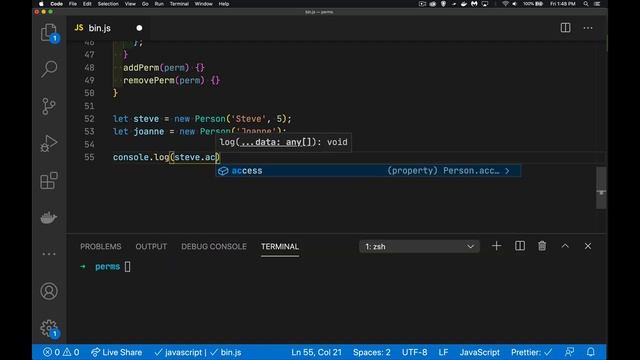
Task: Split the terminal panel
Action: 520,246
